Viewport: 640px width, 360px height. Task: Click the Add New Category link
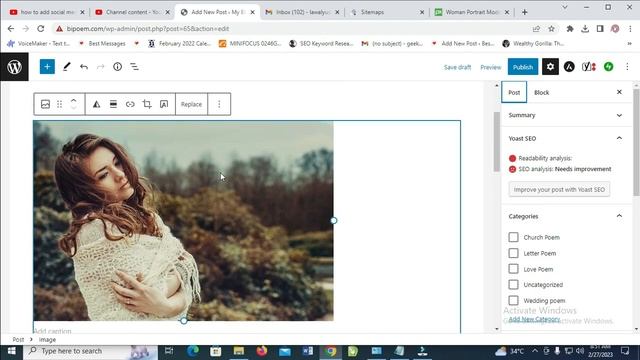[535, 319]
